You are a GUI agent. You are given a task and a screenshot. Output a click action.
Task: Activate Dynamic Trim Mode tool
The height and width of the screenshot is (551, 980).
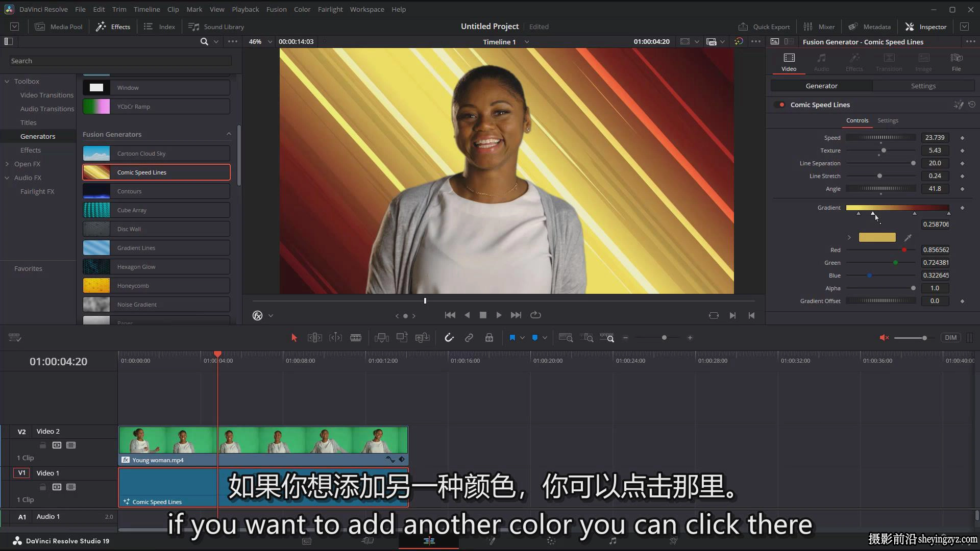[335, 338]
